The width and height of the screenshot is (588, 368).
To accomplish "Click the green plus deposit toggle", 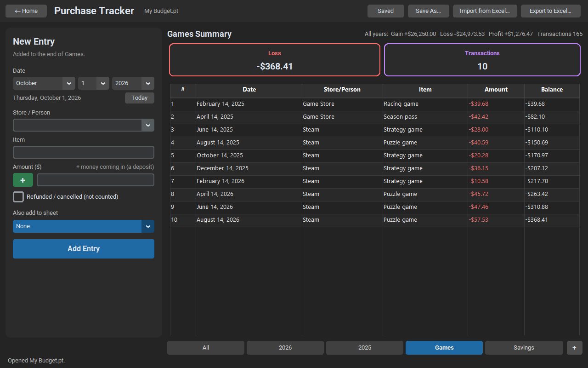I will [x=23, y=180].
